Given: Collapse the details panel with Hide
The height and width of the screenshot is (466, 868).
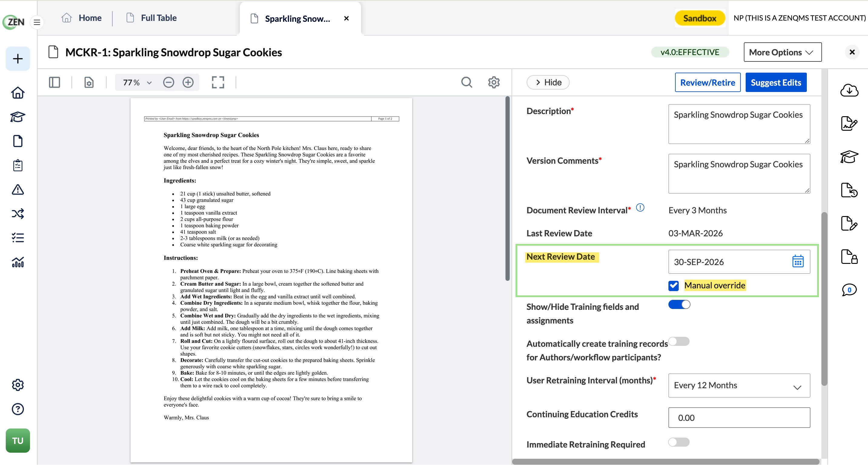Looking at the screenshot, I should click(548, 82).
